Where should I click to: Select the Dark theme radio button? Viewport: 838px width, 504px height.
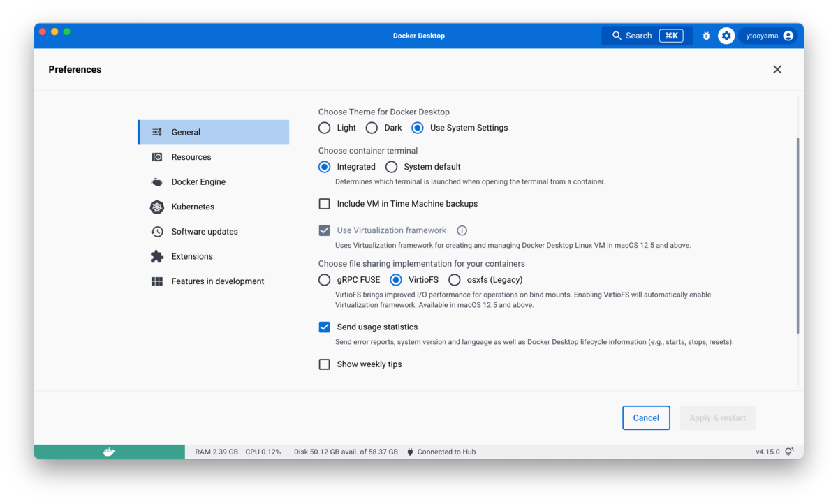point(372,128)
